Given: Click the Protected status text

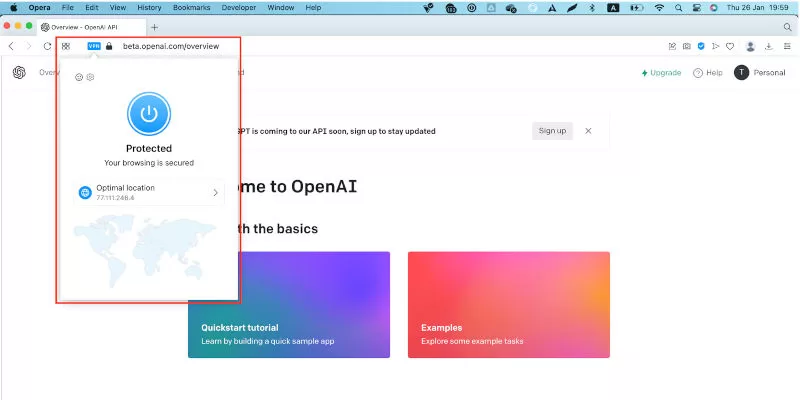Looking at the screenshot, I should (148, 148).
